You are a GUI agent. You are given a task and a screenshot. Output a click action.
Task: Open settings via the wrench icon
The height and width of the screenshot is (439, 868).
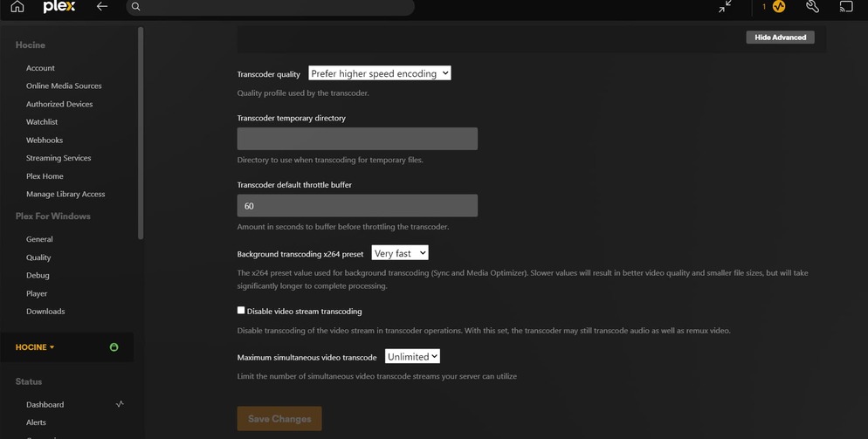pyautogui.click(x=812, y=7)
